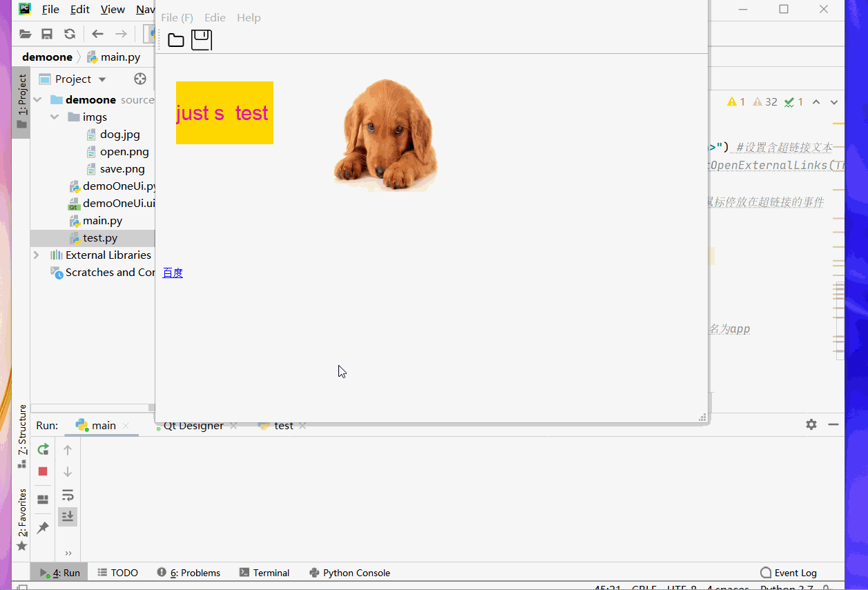868x590 pixels.
Task: Close the main run tab
Action: pos(126,426)
